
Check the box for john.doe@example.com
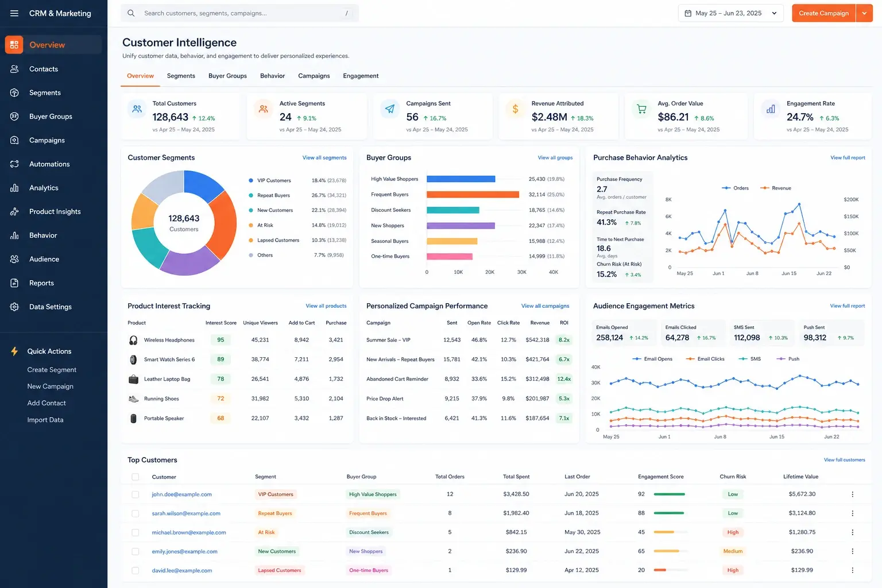(x=136, y=494)
